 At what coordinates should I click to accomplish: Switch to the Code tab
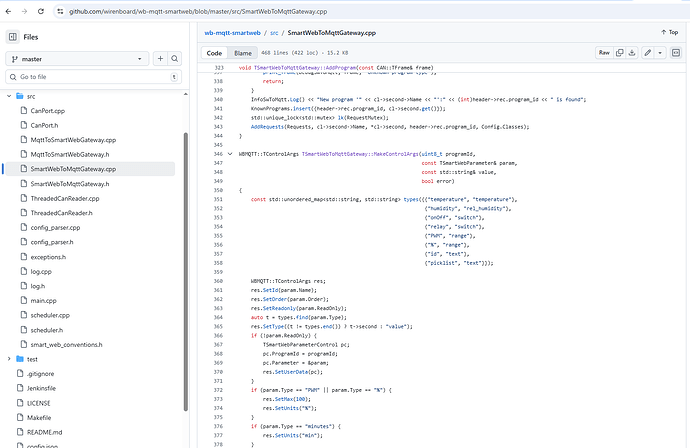coord(214,53)
